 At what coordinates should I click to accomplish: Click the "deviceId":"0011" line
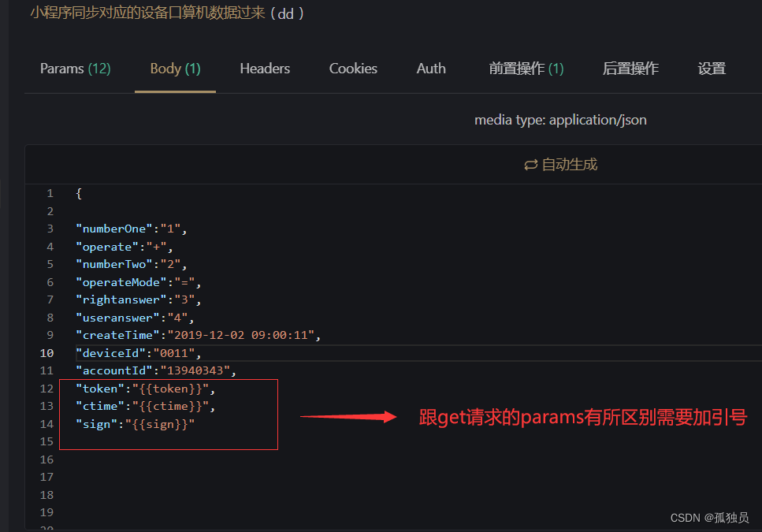(x=138, y=353)
